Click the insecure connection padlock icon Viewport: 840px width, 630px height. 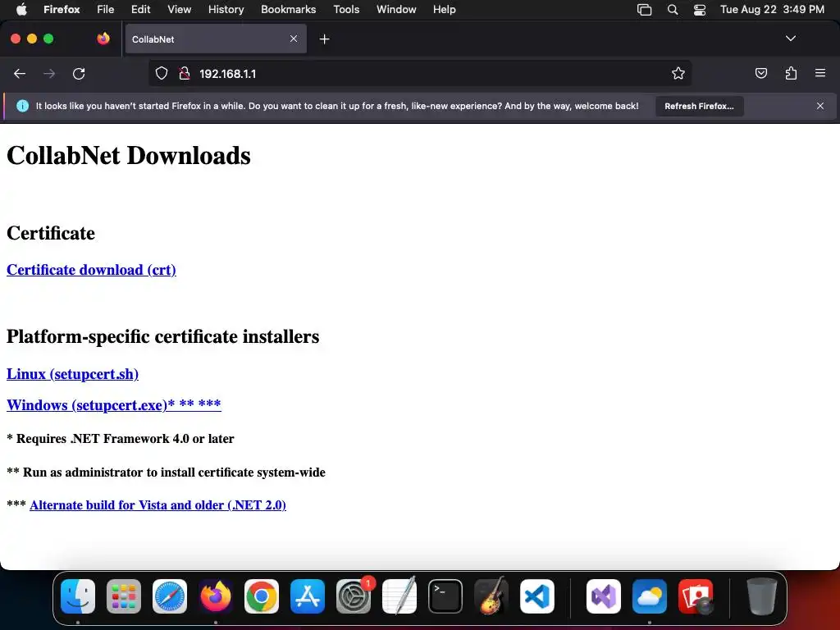click(x=185, y=73)
